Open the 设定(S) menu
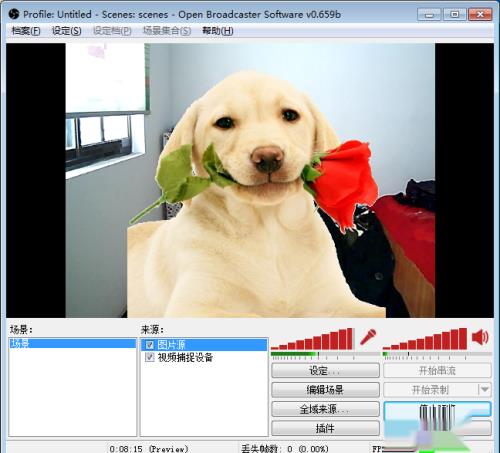Screen dimensions: 500x453 [x=67, y=31]
